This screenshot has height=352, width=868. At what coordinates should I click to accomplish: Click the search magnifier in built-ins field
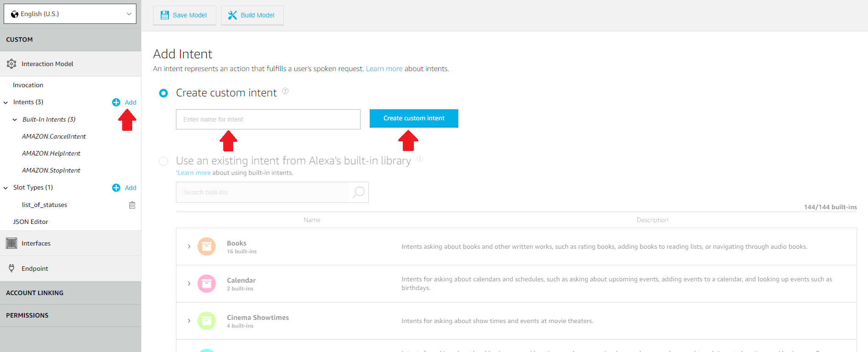point(359,192)
